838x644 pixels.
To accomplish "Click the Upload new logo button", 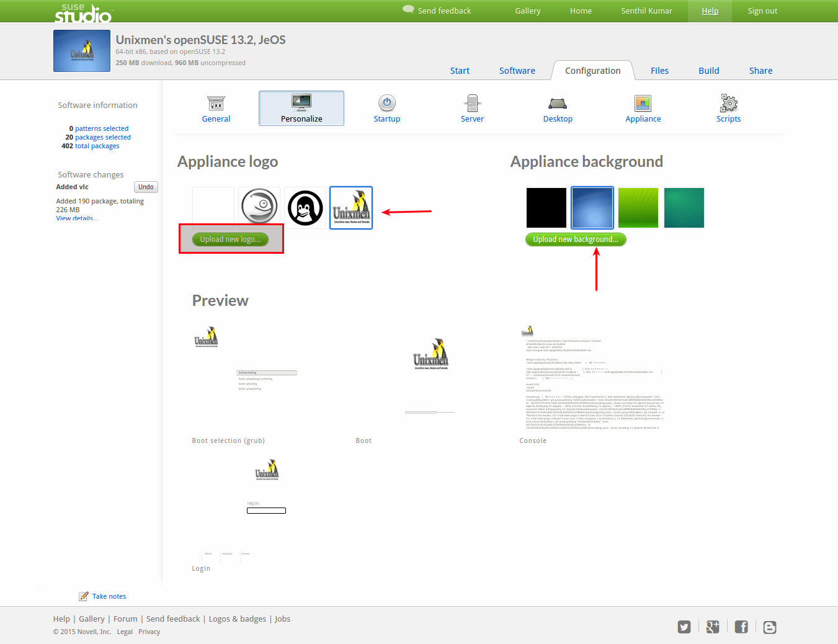I will [230, 239].
